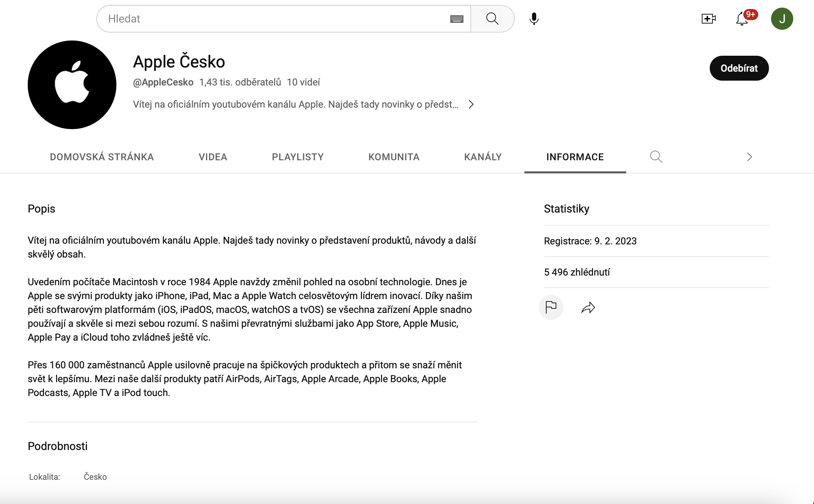Image resolution: width=814 pixels, height=504 pixels.
Task: Open the create video icon
Action: click(x=708, y=19)
